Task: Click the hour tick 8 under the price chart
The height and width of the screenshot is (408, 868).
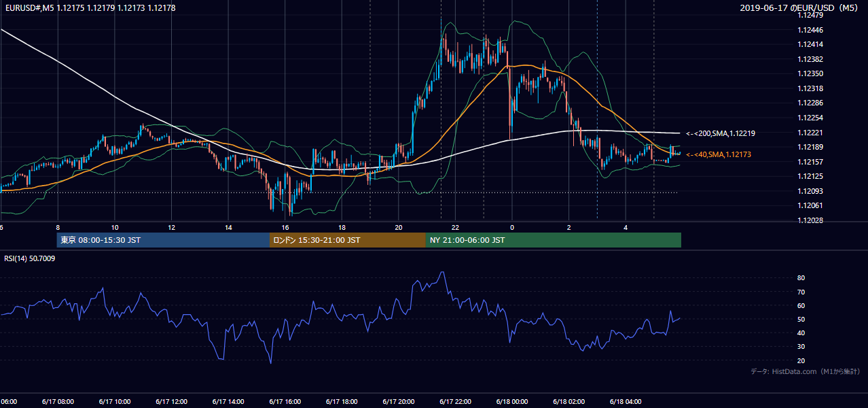Action: pyautogui.click(x=58, y=228)
